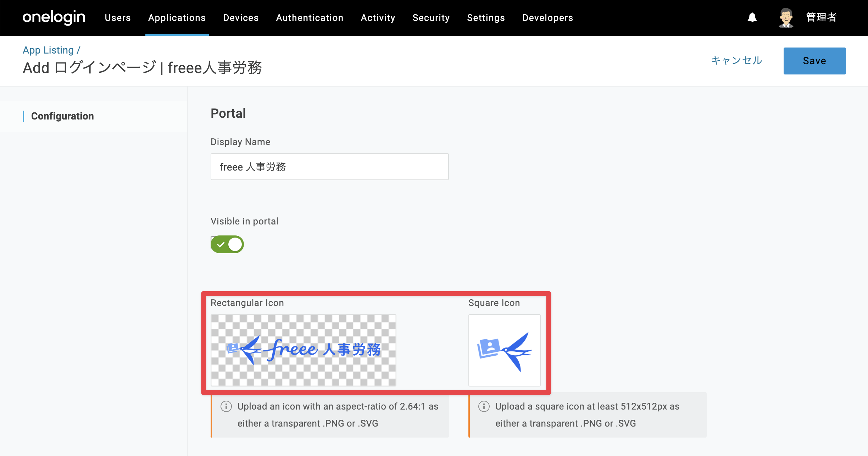Click the Save button
The width and height of the screenshot is (868, 456).
click(814, 61)
